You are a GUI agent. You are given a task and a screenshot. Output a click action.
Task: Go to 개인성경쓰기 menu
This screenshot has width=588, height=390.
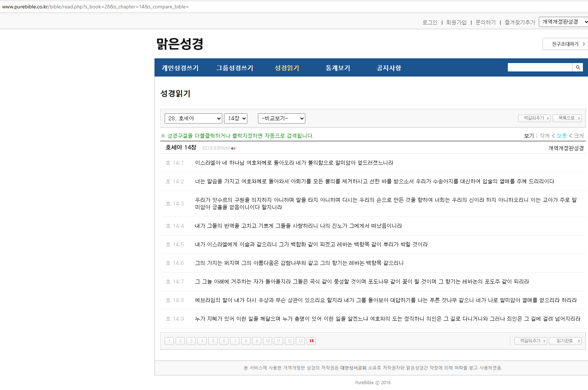180,68
